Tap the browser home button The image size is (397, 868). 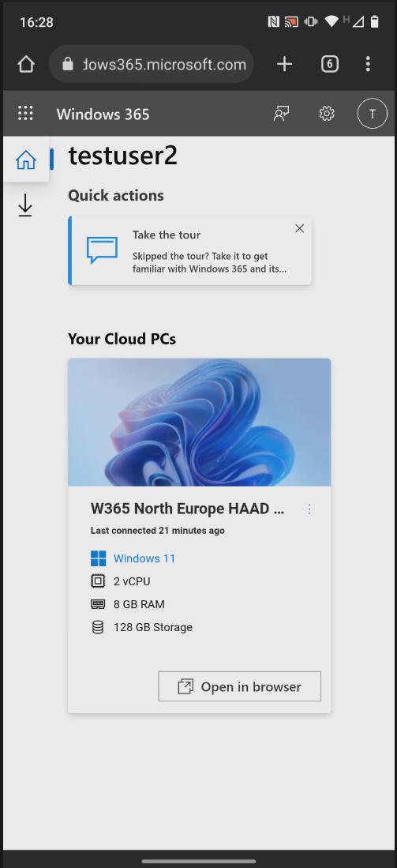click(26, 64)
